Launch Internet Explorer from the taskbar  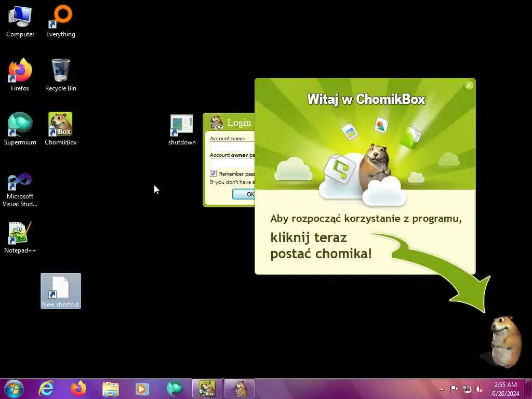pyautogui.click(x=46, y=389)
